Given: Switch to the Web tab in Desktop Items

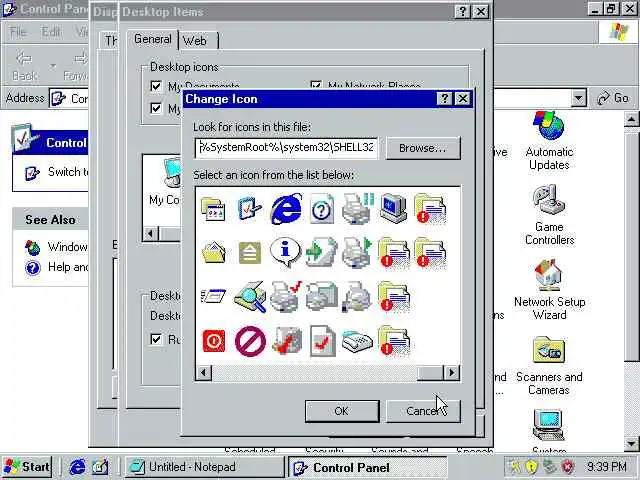Looking at the screenshot, I should [195, 41].
